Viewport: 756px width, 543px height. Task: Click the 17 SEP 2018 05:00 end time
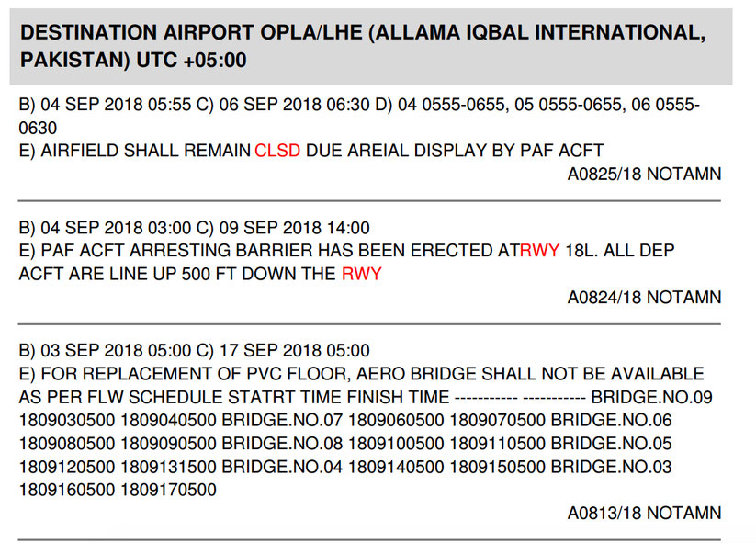[294, 351]
